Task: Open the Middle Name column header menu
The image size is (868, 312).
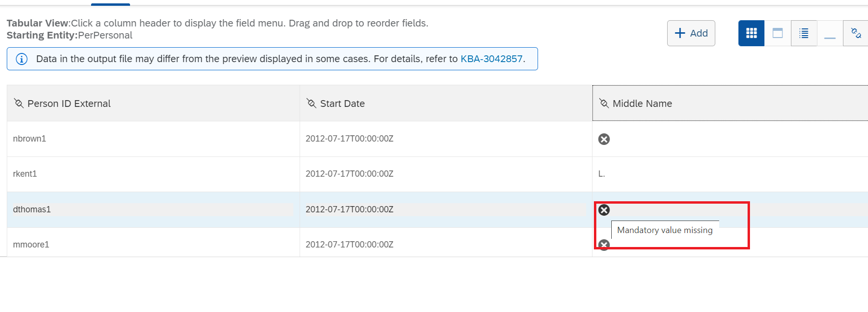Action: coord(730,104)
